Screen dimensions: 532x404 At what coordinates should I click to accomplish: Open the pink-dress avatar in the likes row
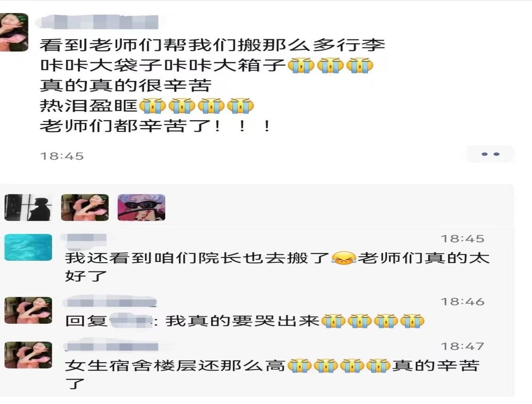click(85, 208)
